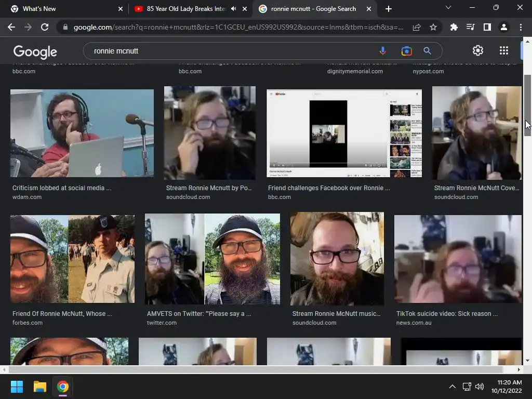Click TikTok suicide video: Sick reason caption
This screenshot has height=399, width=532.
click(x=447, y=314)
